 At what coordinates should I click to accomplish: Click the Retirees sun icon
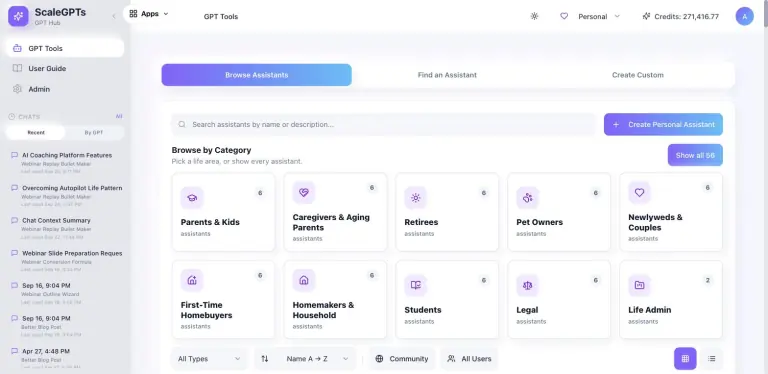point(415,198)
